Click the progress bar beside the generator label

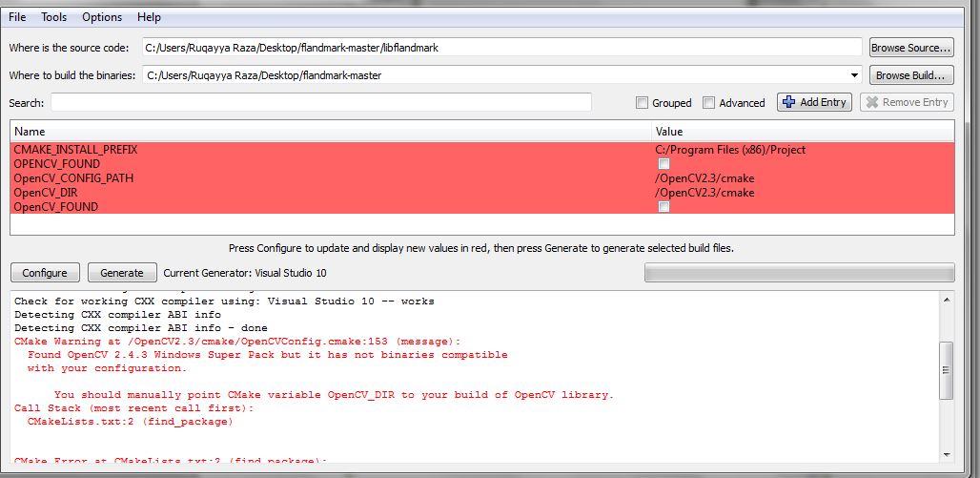[799, 273]
